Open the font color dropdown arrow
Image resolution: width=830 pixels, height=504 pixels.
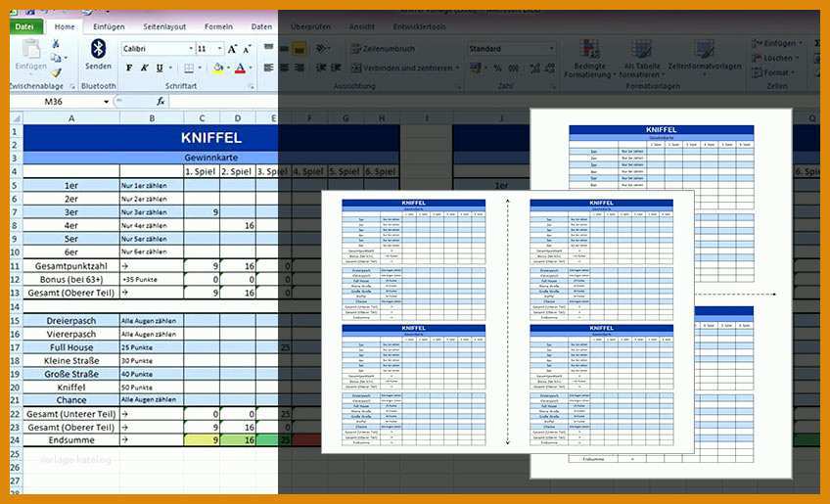point(250,69)
